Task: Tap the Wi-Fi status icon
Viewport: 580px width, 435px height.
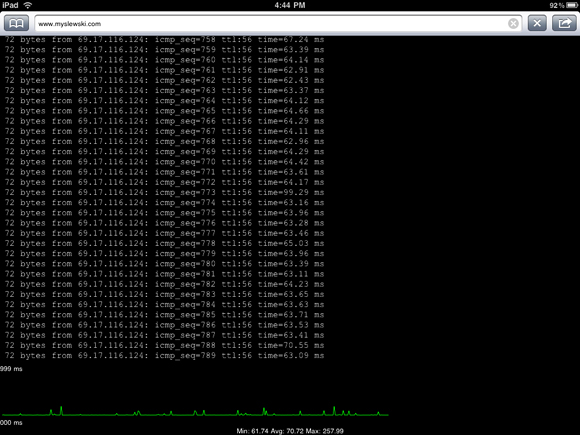Action: [x=28, y=5]
